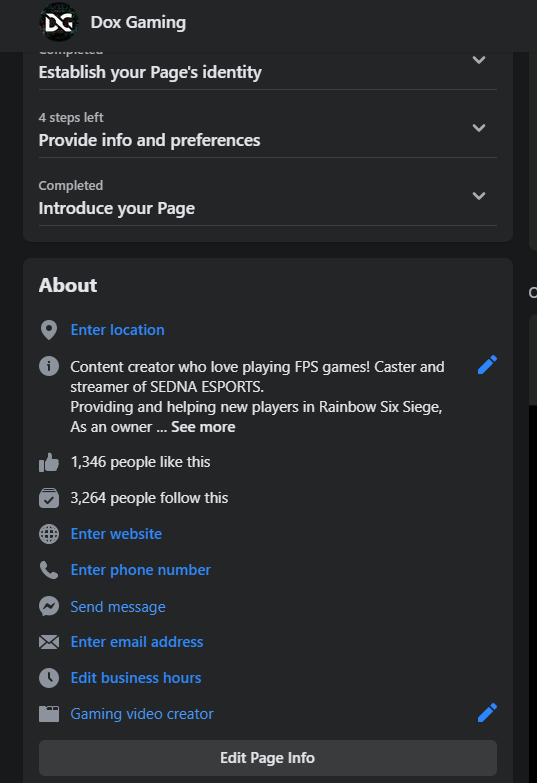This screenshot has width=537, height=783.
Task: Click the thumbs-up likes icon
Action: 49,462
